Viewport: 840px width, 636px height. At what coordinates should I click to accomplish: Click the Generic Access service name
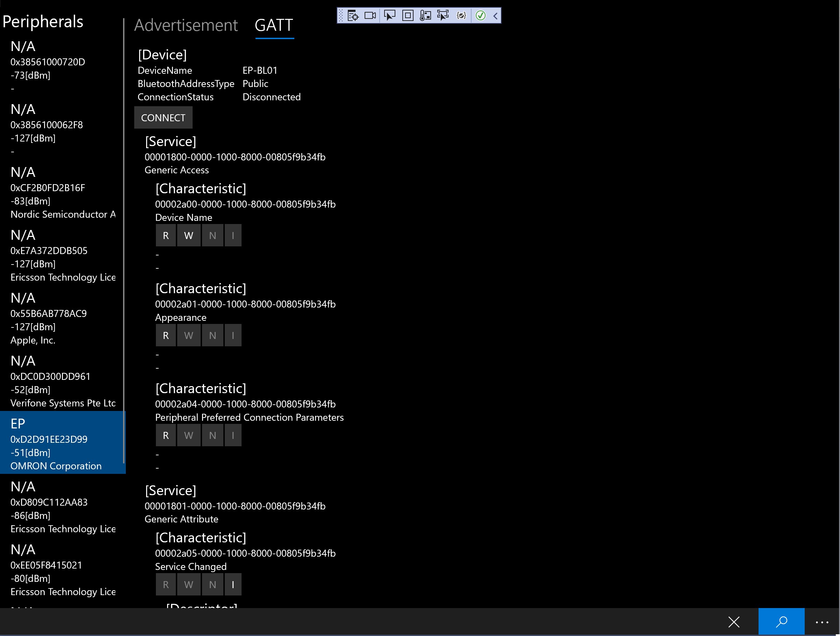(x=177, y=170)
